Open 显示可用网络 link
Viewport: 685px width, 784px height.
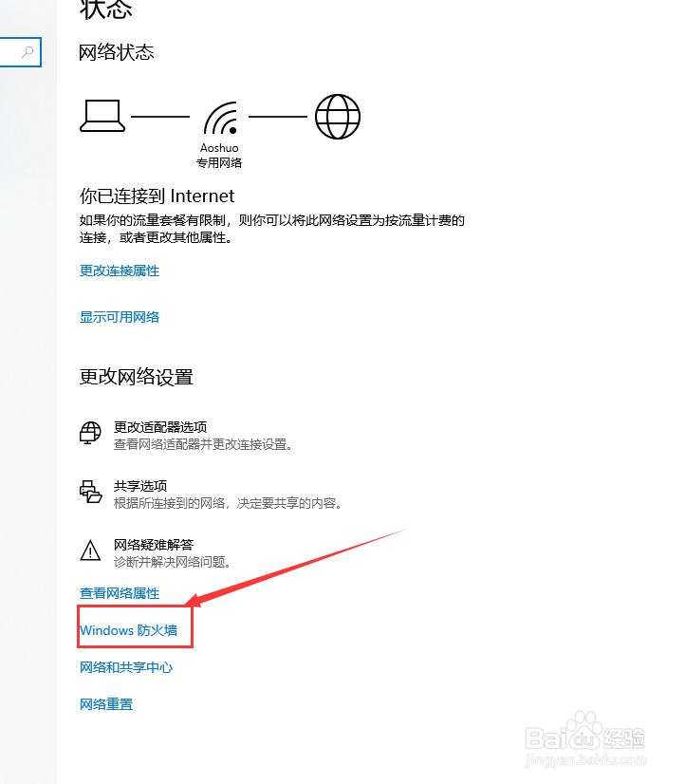pos(120,317)
